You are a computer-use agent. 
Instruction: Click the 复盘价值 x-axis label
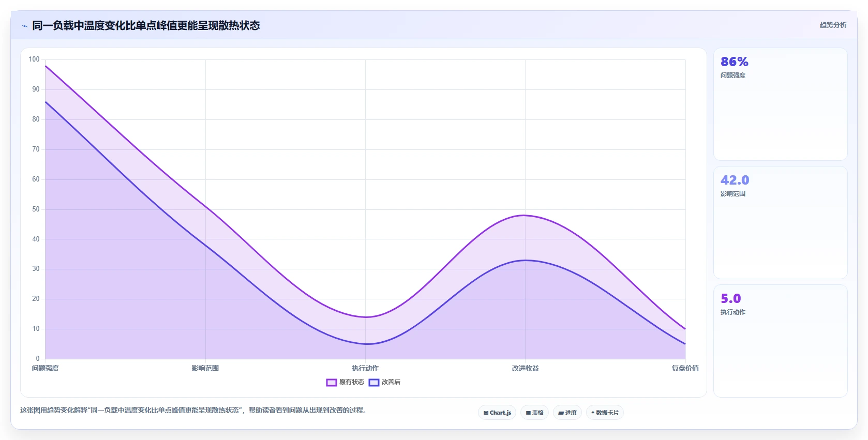(x=685, y=368)
